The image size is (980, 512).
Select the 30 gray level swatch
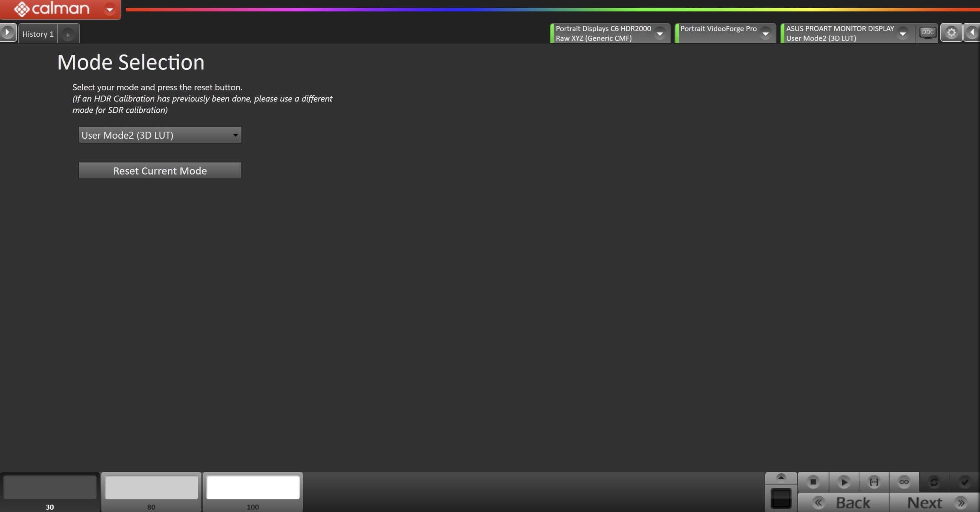click(50, 492)
